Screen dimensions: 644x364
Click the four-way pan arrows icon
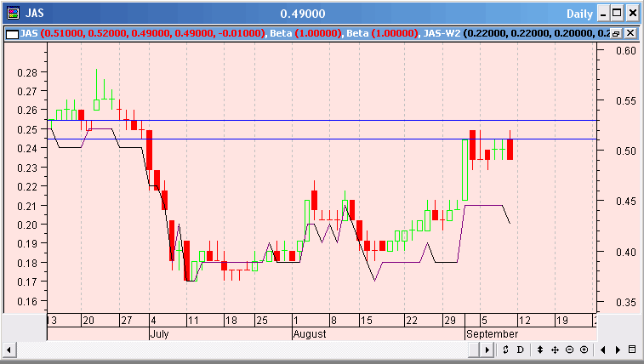(x=555, y=350)
